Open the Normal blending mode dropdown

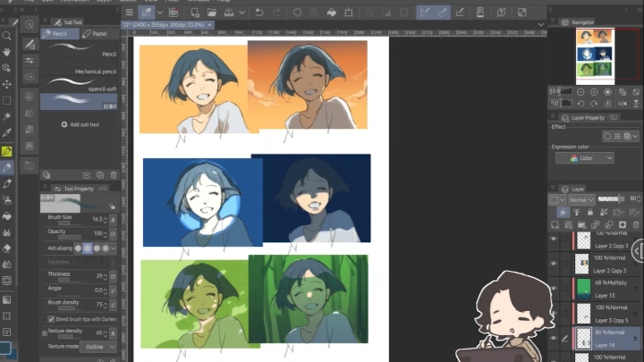coord(581,200)
